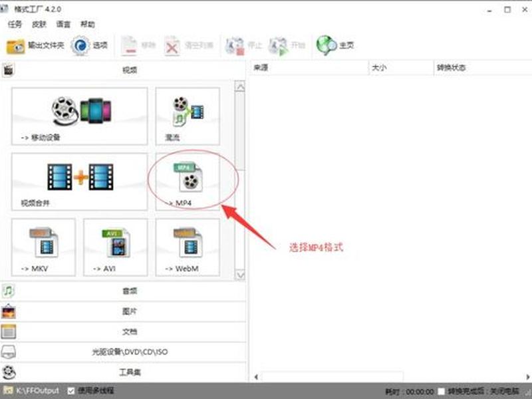Open the 皮肤 skin menu
The image size is (532, 399).
pyautogui.click(x=39, y=25)
